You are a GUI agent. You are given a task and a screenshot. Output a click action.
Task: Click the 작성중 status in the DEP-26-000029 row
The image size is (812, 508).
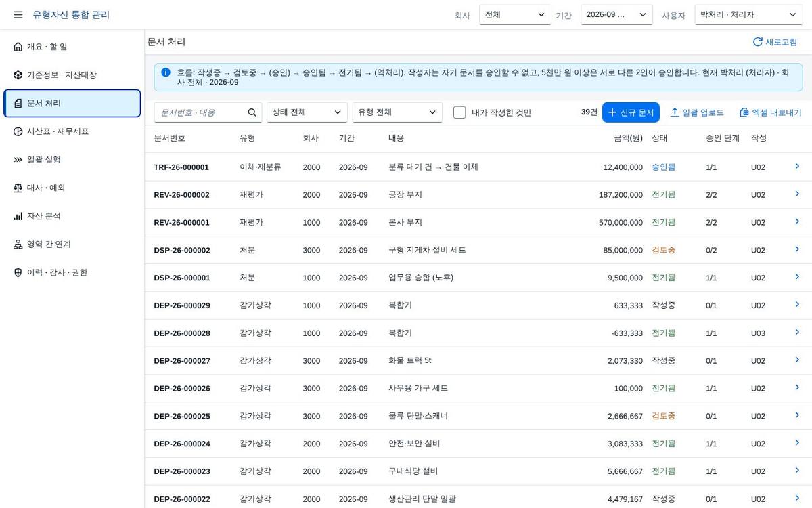(x=663, y=305)
